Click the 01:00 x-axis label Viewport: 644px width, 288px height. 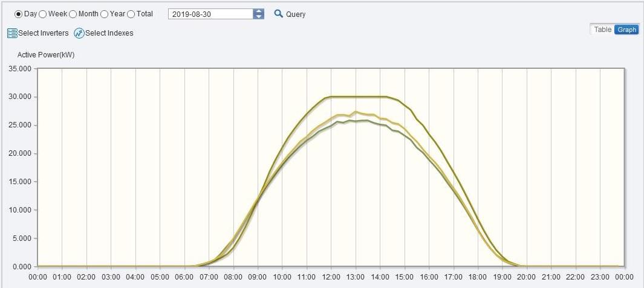[x=62, y=277]
